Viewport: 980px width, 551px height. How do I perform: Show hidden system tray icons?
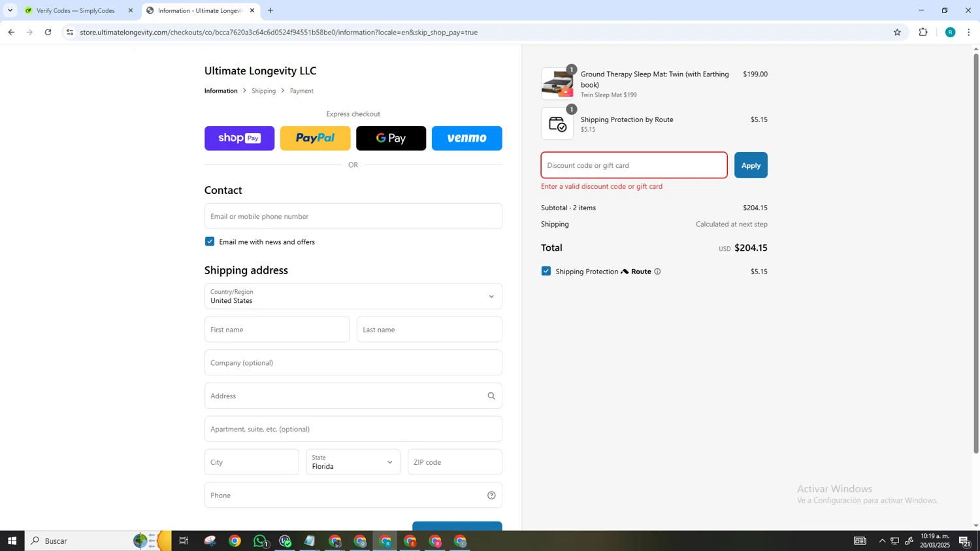pos(882,541)
